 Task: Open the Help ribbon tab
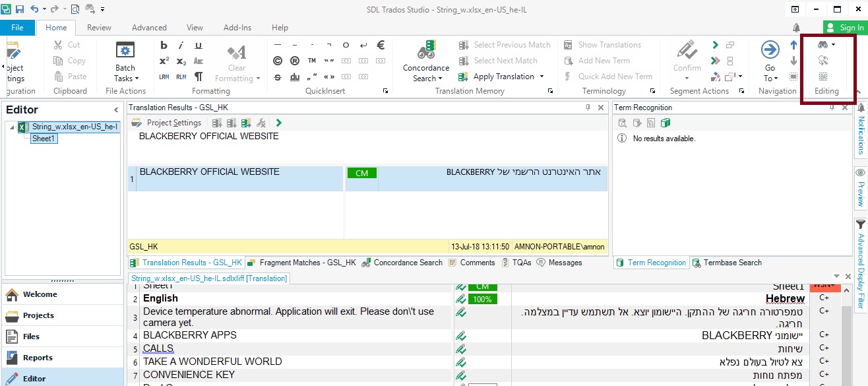(x=280, y=28)
